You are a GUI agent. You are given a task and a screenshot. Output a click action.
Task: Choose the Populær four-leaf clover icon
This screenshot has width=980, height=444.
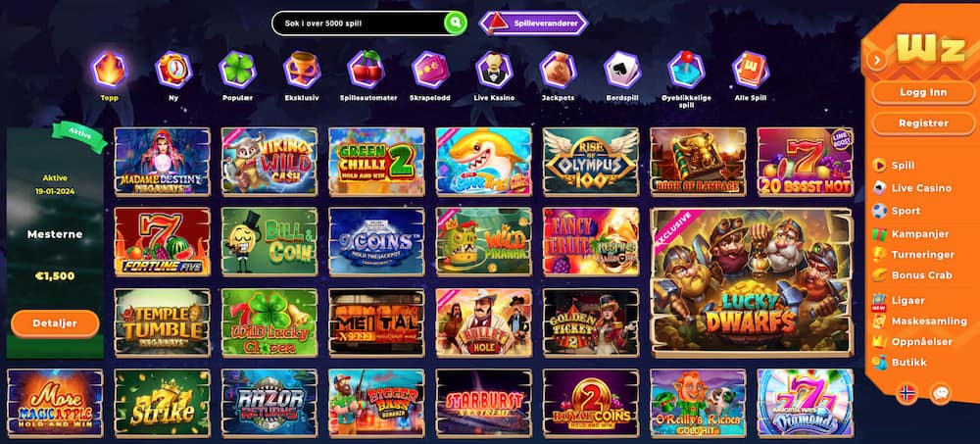pyautogui.click(x=237, y=69)
